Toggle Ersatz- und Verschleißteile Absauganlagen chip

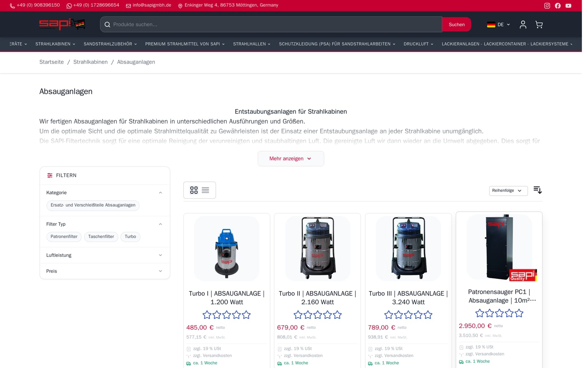(x=93, y=205)
